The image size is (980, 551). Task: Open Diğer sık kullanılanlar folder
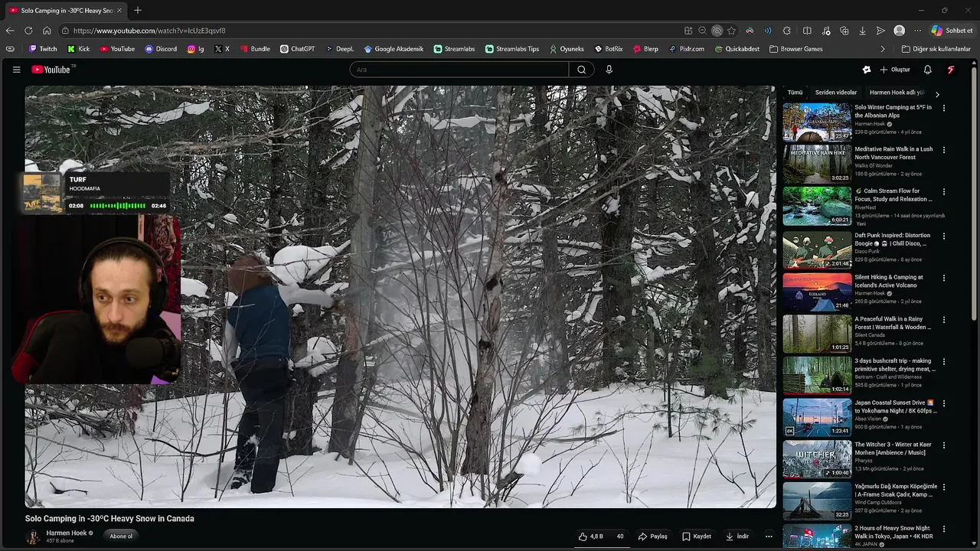pyautogui.click(x=936, y=49)
